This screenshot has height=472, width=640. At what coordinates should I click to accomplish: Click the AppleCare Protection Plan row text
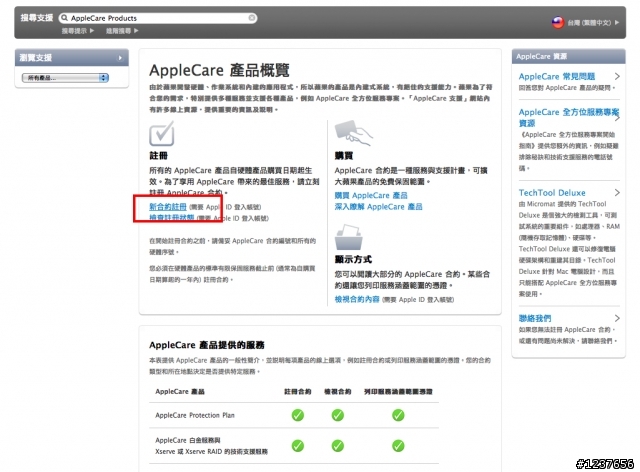(195, 415)
